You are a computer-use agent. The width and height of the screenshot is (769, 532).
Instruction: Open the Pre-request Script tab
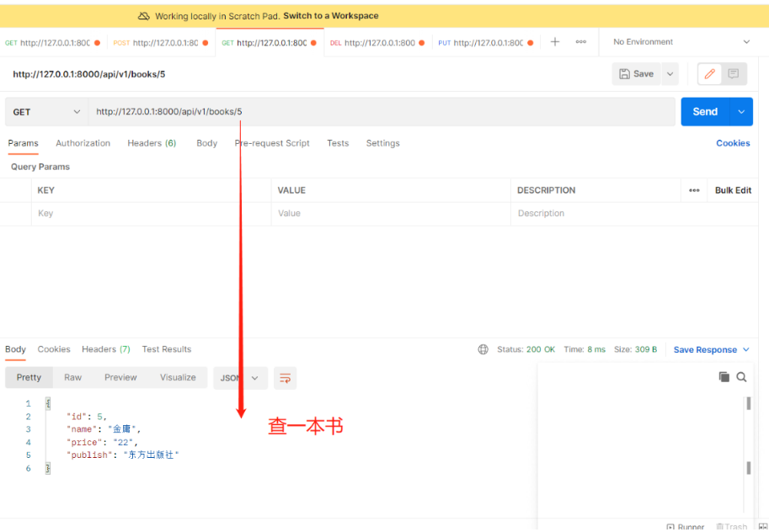coord(272,143)
